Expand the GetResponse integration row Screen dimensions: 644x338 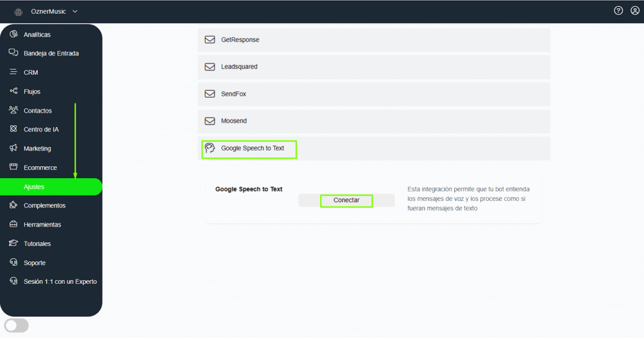pos(374,40)
